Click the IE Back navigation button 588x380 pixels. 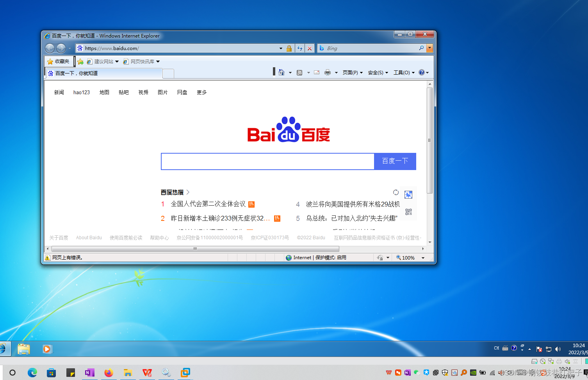click(50, 48)
